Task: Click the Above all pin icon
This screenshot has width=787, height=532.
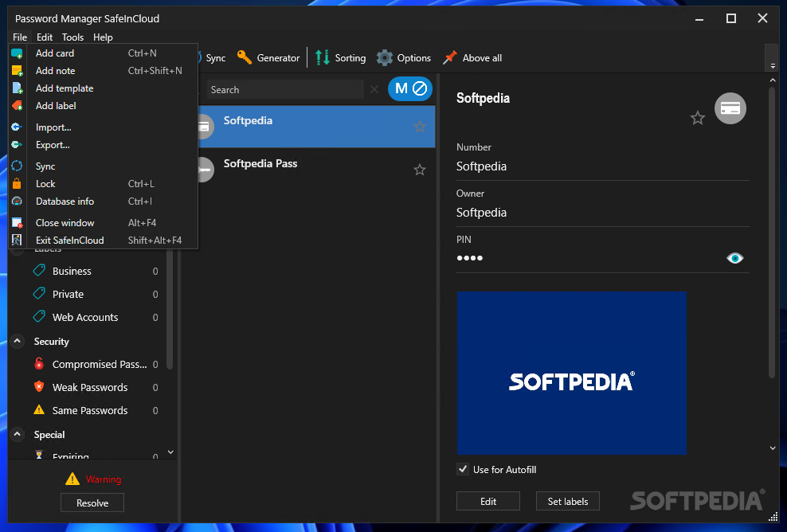Action: [450, 57]
